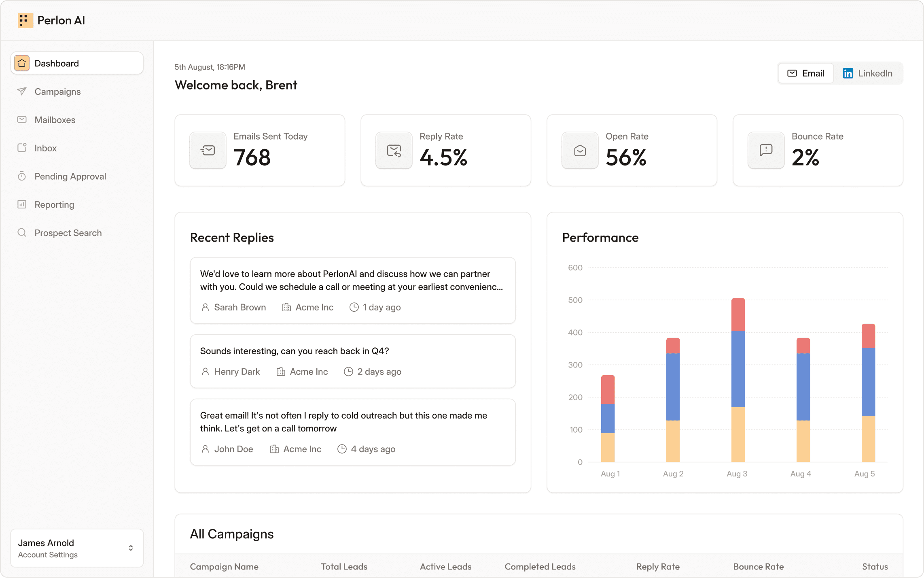
Task: Sort by the Reply Rate column header
Action: tap(657, 567)
